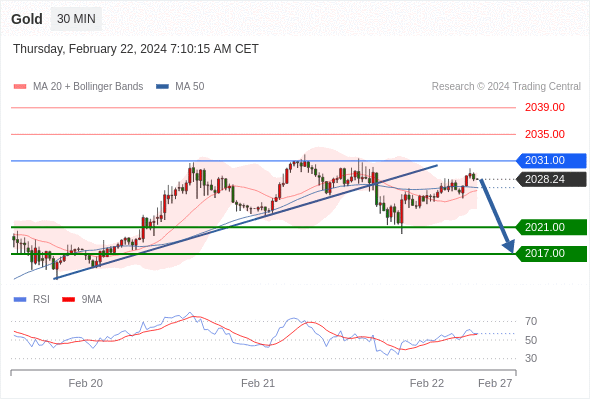The image size is (590, 400).
Task: Click the RSI legend label
Action: (x=41, y=300)
